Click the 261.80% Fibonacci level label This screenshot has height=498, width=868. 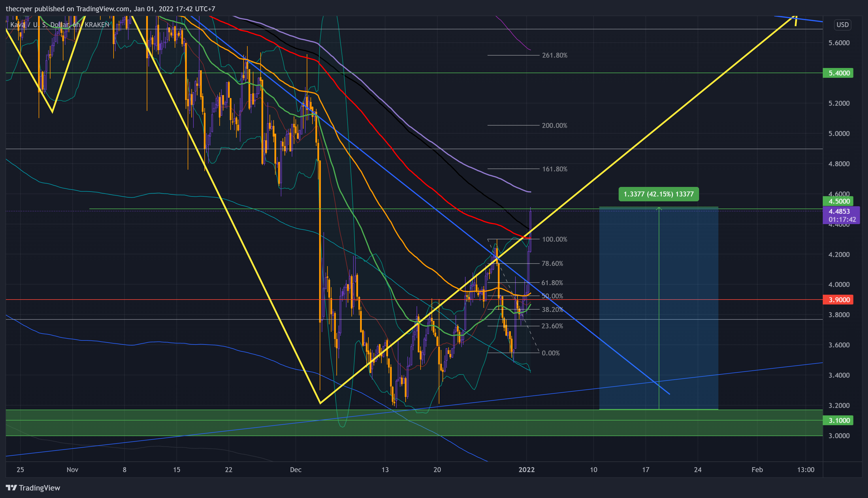click(x=554, y=55)
